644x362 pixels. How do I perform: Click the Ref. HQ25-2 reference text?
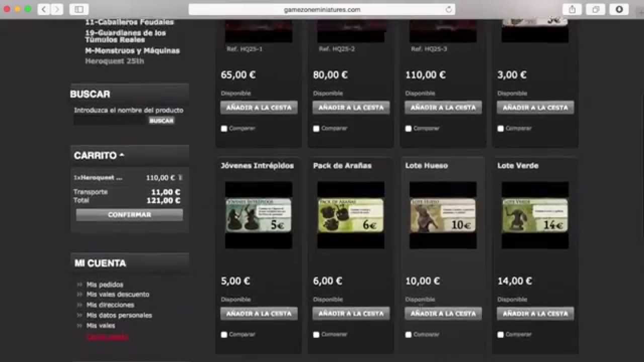[x=337, y=49]
